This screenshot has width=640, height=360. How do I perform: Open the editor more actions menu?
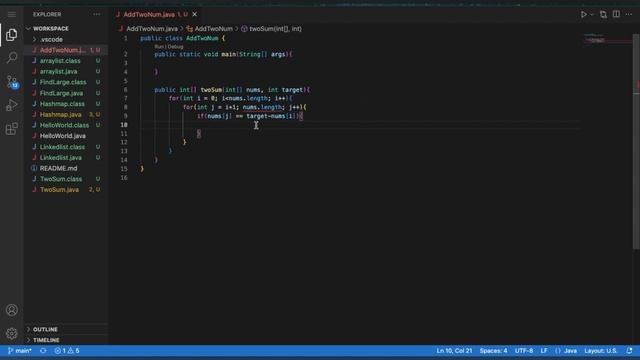(x=629, y=14)
